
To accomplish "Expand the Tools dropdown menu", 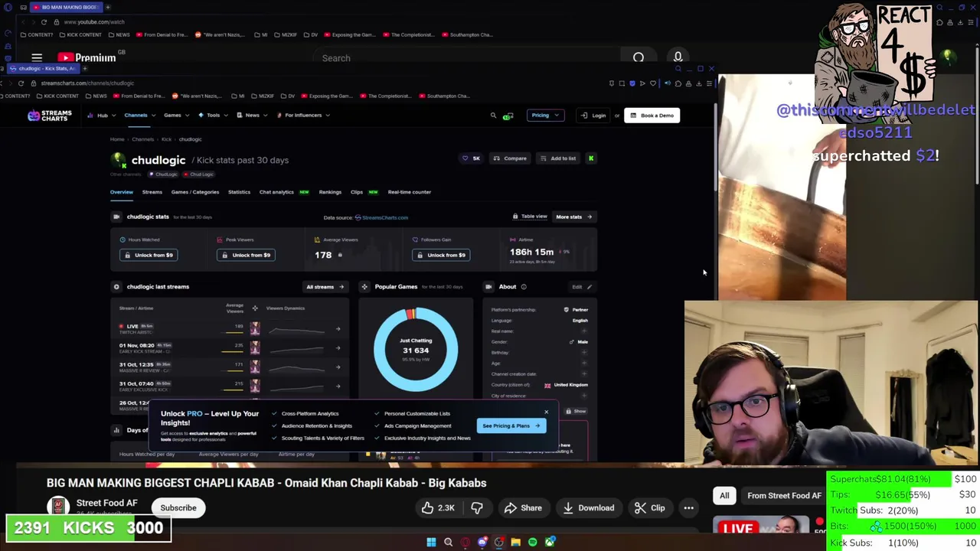I will pos(213,115).
